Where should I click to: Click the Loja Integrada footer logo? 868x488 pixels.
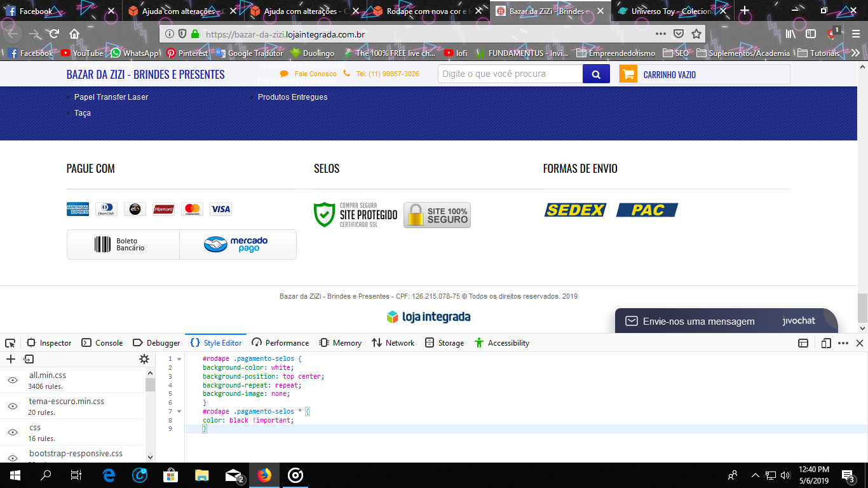(x=429, y=316)
